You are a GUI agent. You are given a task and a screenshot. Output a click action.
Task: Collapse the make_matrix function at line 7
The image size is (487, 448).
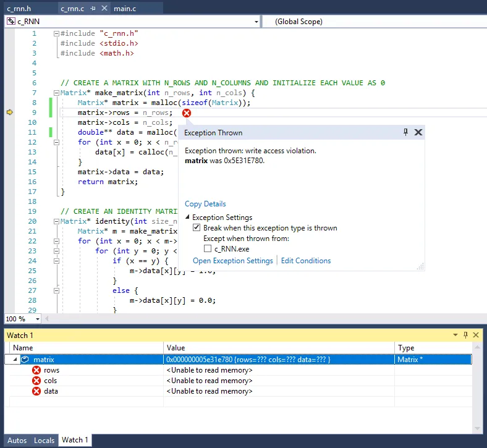(x=57, y=93)
